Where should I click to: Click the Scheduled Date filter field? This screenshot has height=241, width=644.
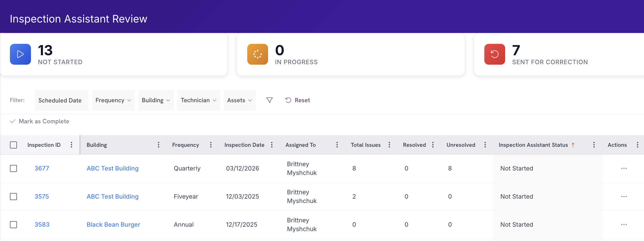tap(61, 100)
